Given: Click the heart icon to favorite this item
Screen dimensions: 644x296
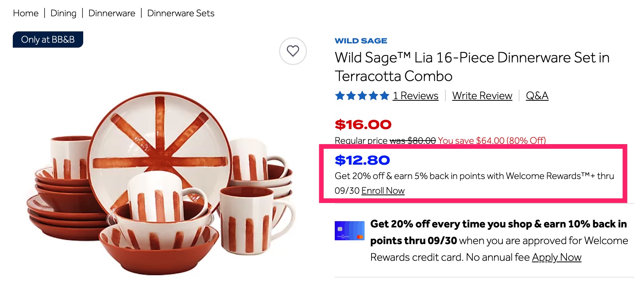Looking at the screenshot, I should (x=293, y=51).
